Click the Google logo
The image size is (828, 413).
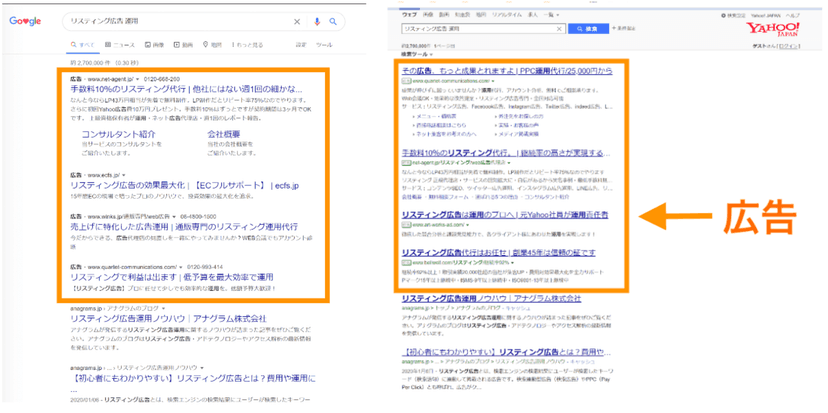coord(25,21)
